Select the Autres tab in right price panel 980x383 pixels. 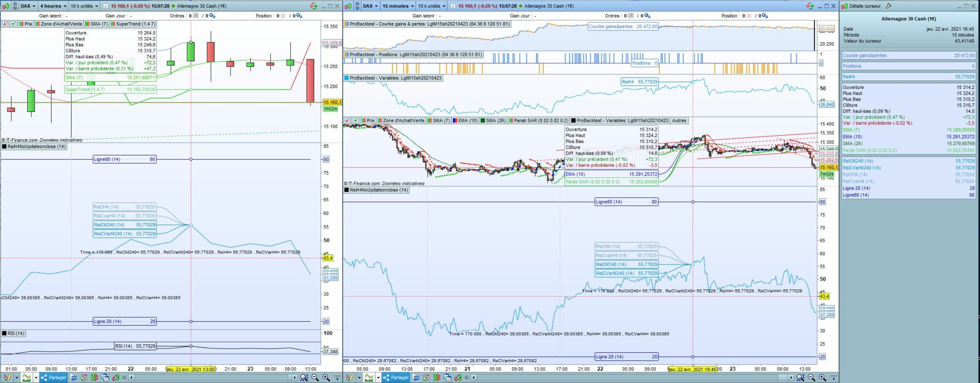[x=679, y=120]
